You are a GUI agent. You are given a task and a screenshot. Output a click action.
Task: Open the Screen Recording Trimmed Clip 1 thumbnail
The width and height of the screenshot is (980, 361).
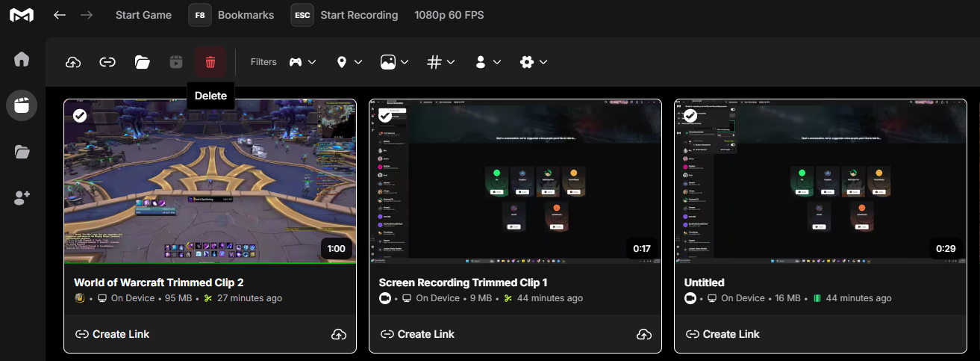click(x=515, y=182)
